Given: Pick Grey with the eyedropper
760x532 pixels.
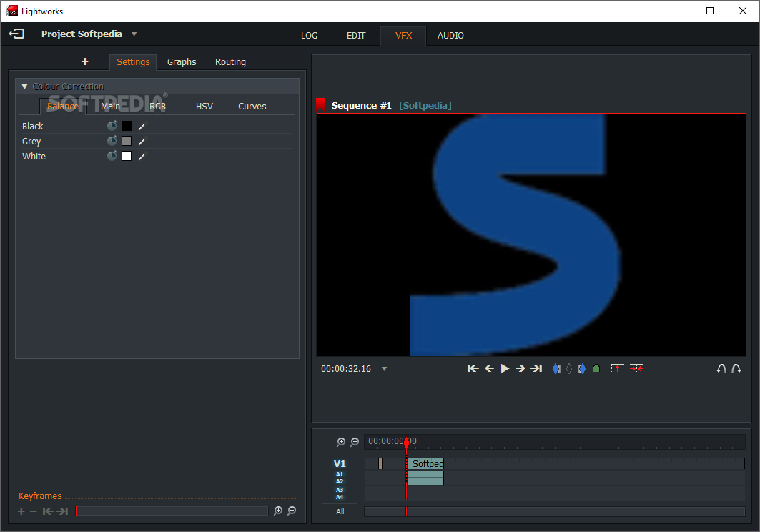Looking at the screenshot, I should pos(142,141).
